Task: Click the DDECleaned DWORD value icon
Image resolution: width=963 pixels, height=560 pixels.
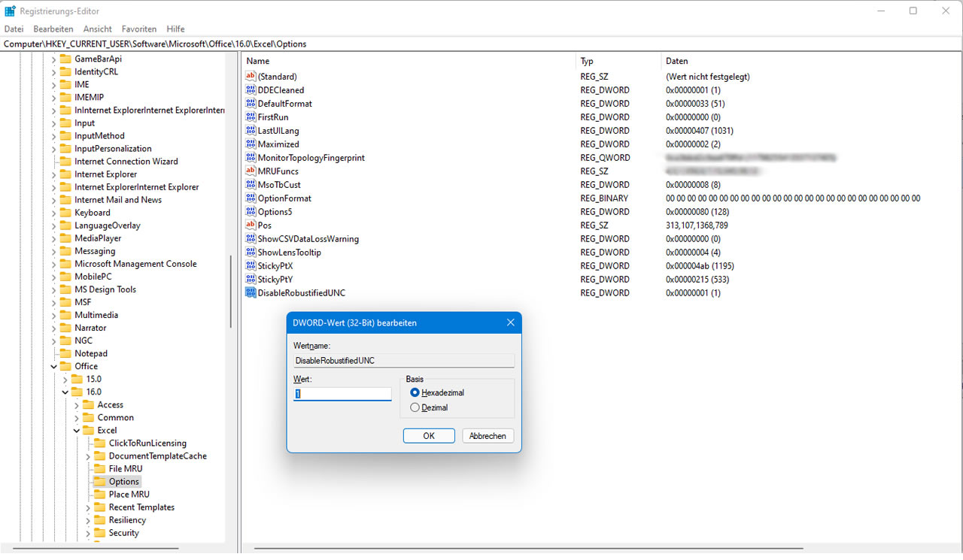Action: pos(251,90)
